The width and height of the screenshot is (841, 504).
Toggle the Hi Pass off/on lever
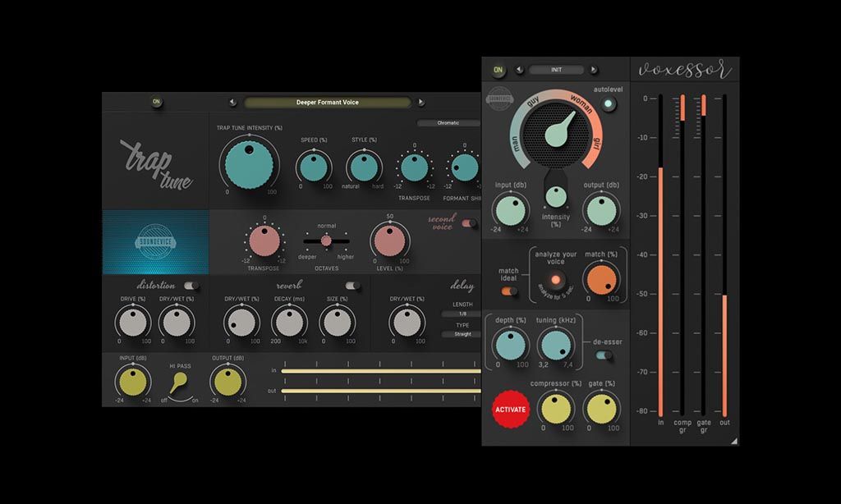coord(178,382)
